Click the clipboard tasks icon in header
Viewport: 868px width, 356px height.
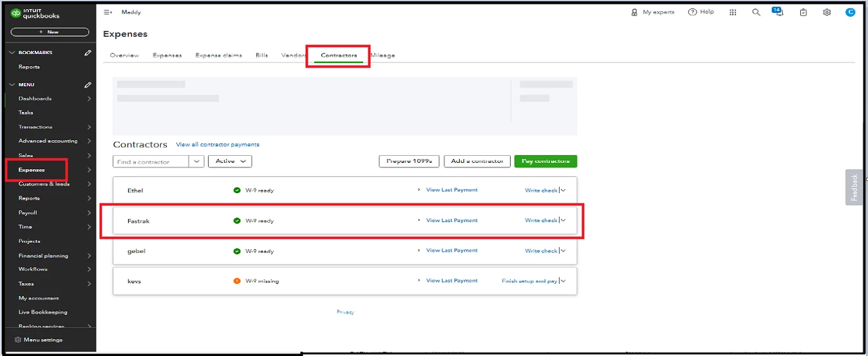tap(803, 12)
